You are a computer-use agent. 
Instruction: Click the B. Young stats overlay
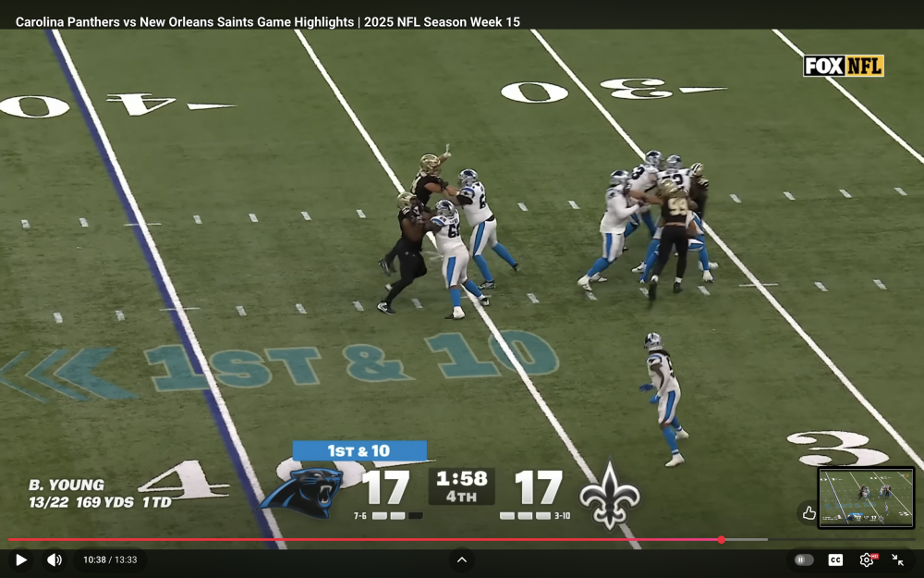point(100,493)
